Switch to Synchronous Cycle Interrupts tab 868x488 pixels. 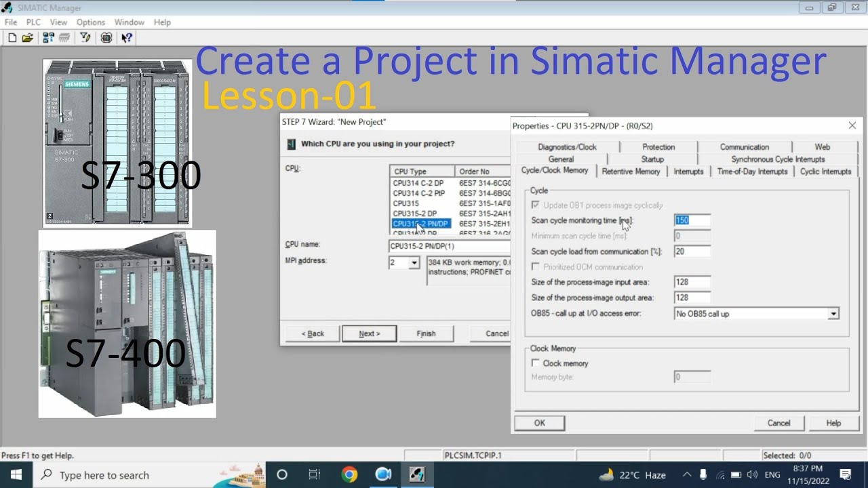click(x=778, y=159)
